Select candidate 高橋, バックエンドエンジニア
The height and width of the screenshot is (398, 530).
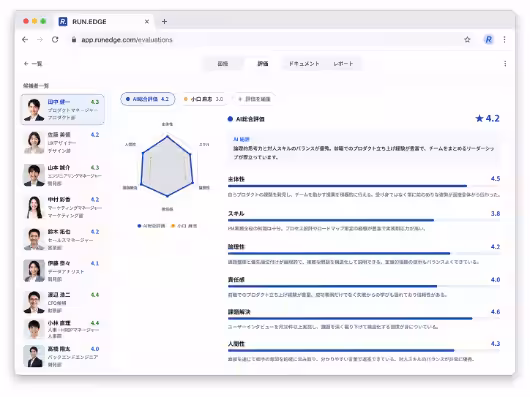pyautogui.click(x=63, y=356)
